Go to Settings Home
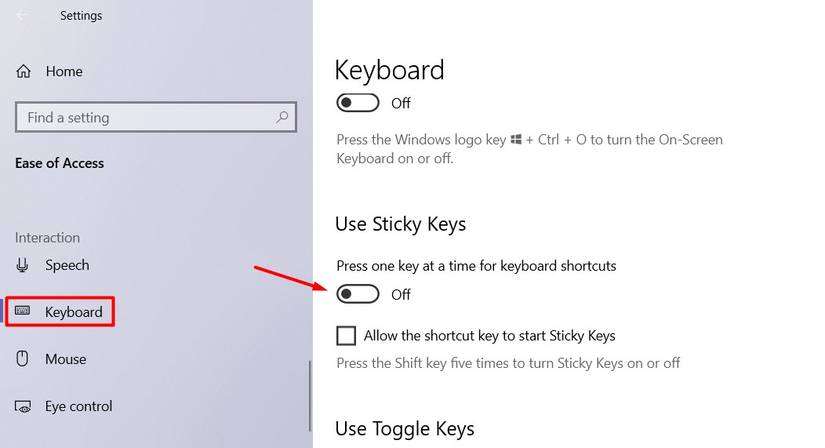This screenshot has height=448, width=825. coord(64,72)
